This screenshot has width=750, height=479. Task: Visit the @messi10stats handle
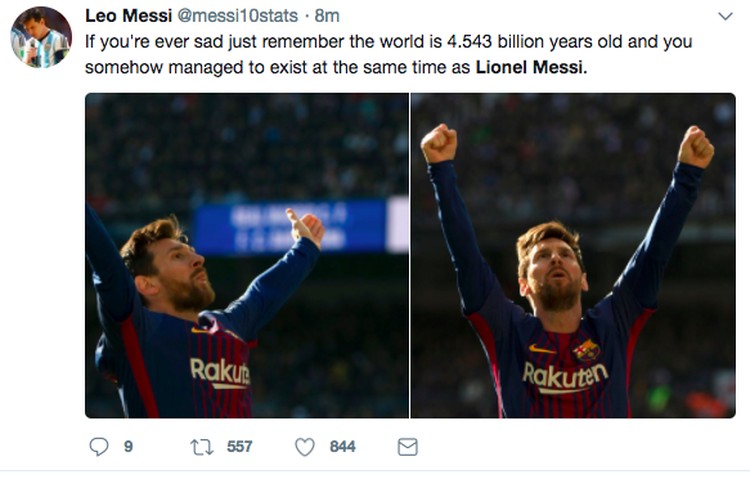[238, 16]
